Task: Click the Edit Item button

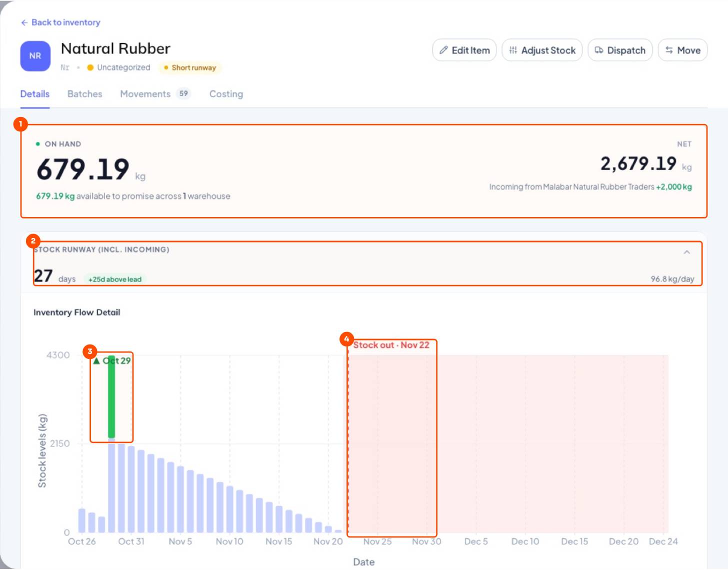Action: [x=464, y=50]
